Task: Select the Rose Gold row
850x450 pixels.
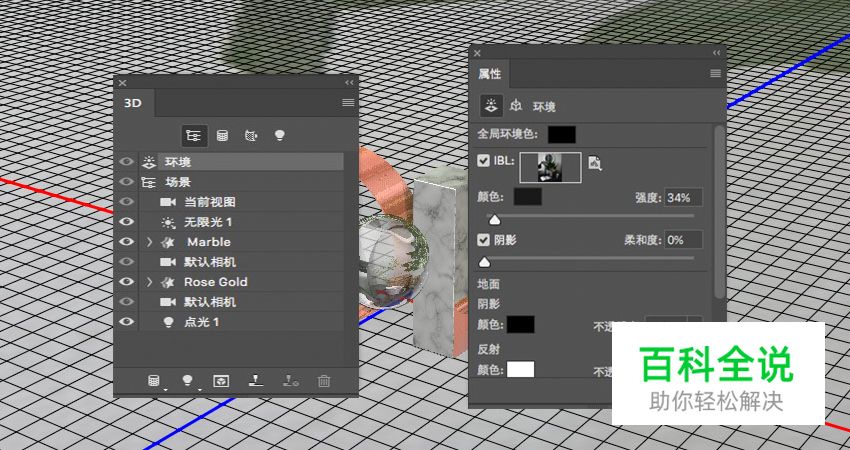Action: (242, 282)
